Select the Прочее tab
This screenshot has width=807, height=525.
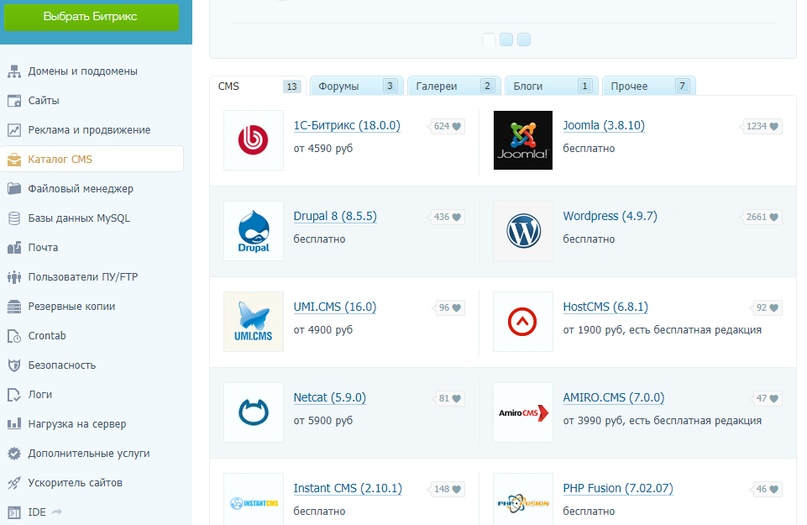(648, 86)
